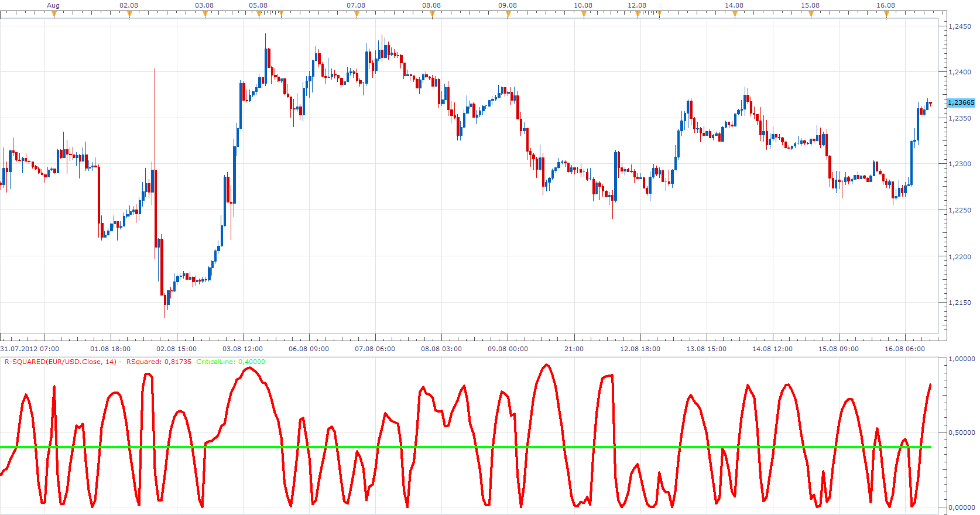Select the 1,2150 price axis label
The image size is (980, 515).
[960, 303]
